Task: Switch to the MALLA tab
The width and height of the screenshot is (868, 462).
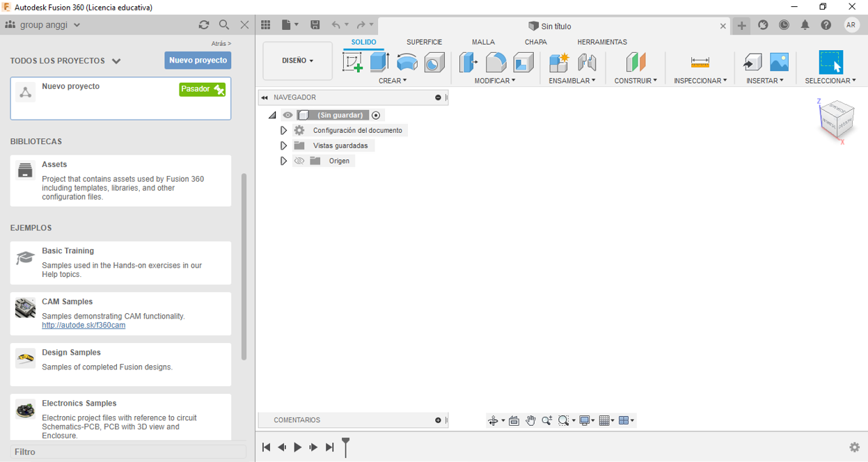Action: coord(483,42)
